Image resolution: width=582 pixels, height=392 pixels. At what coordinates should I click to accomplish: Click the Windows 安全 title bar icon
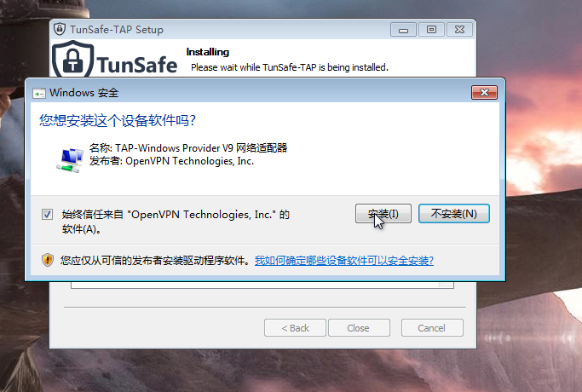pos(39,93)
